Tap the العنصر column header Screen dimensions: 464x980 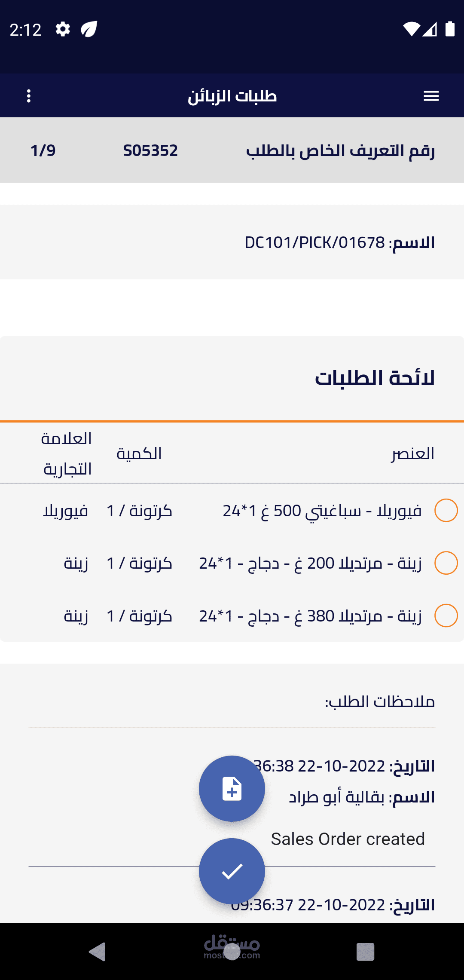click(x=412, y=454)
